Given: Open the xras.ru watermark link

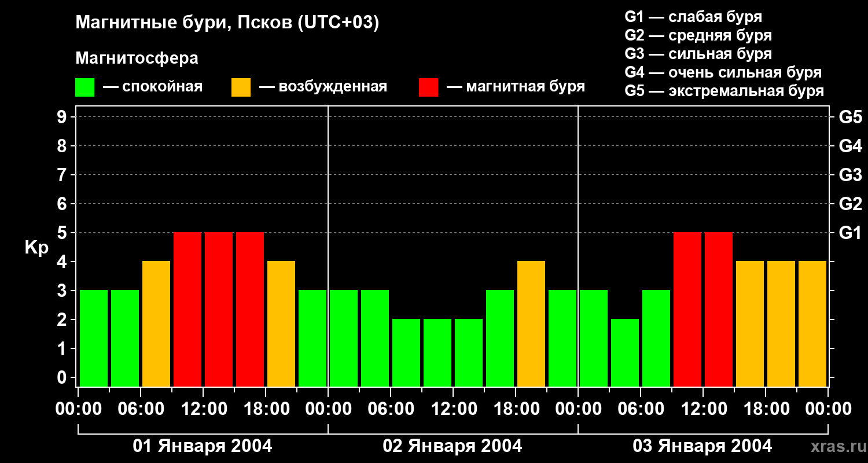Looking at the screenshot, I should [x=836, y=446].
